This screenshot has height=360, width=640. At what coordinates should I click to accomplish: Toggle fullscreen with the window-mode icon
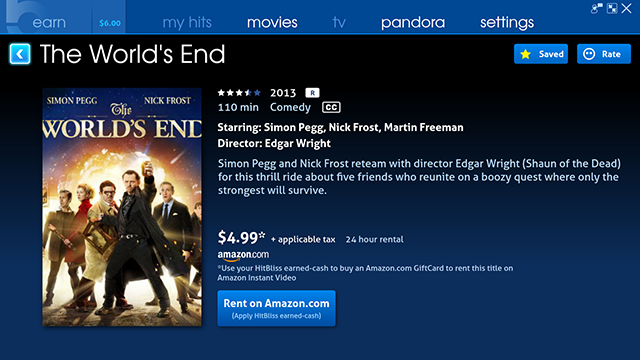[x=612, y=8]
